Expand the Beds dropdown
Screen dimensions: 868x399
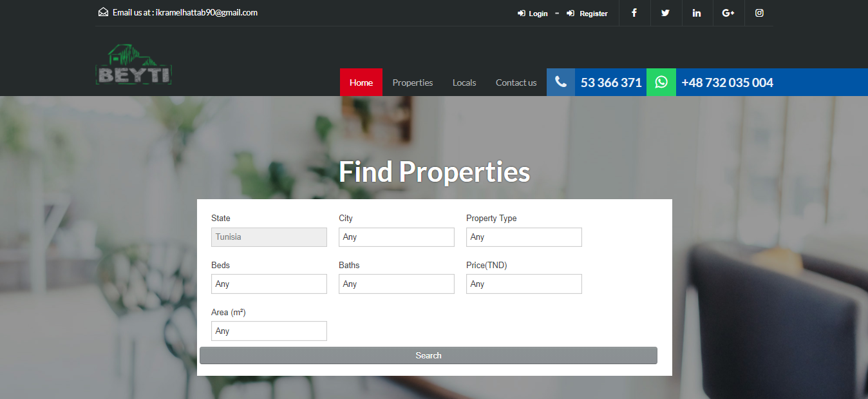[x=269, y=284]
